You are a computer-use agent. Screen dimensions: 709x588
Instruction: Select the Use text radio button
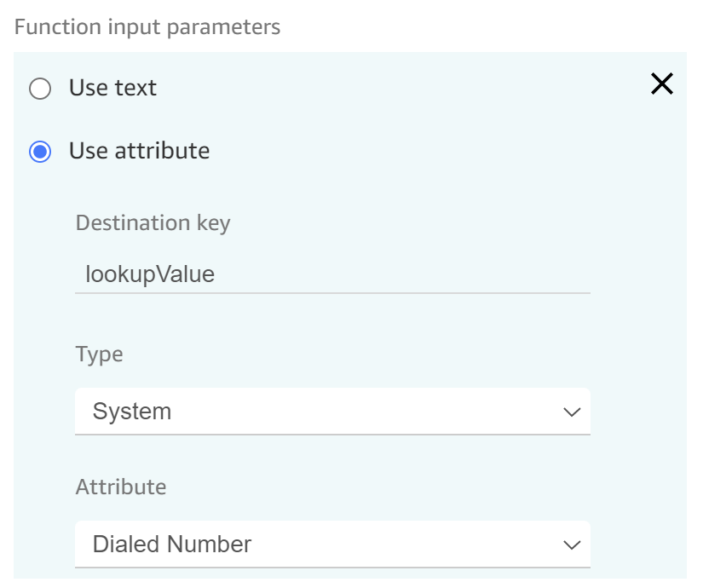(40, 89)
